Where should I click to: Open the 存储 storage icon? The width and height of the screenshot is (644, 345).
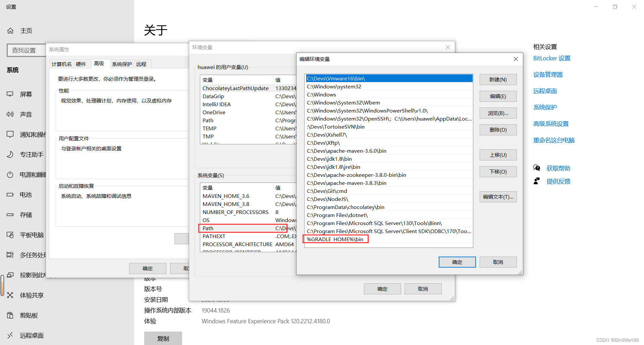click(10, 215)
